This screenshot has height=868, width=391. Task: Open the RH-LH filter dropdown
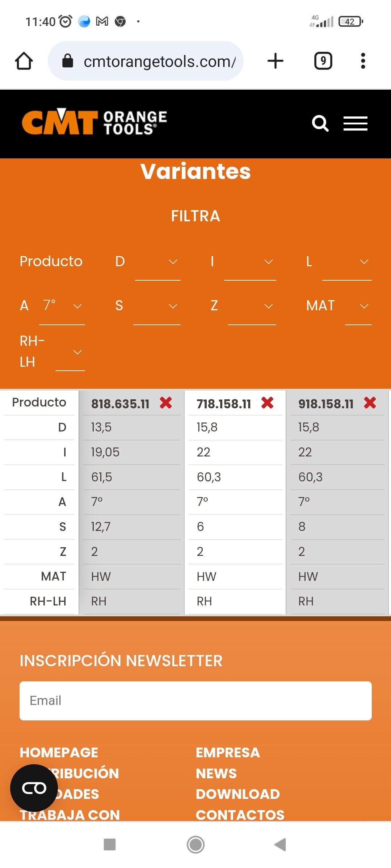point(70,352)
